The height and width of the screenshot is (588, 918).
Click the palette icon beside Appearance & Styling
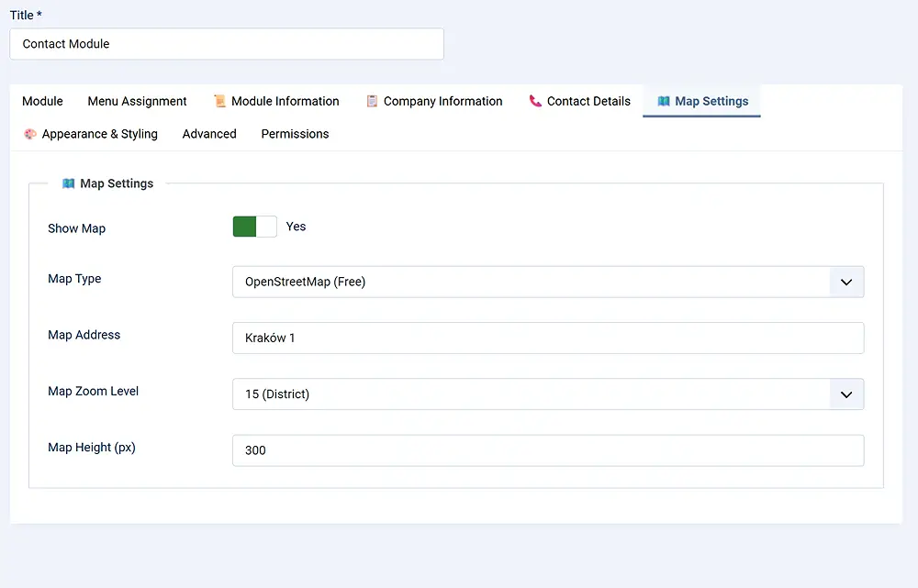[30, 134]
